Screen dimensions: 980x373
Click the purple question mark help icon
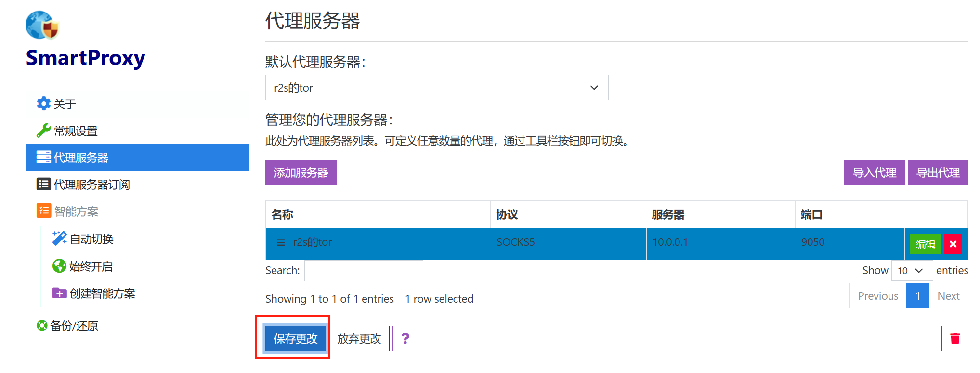point(405,339)
